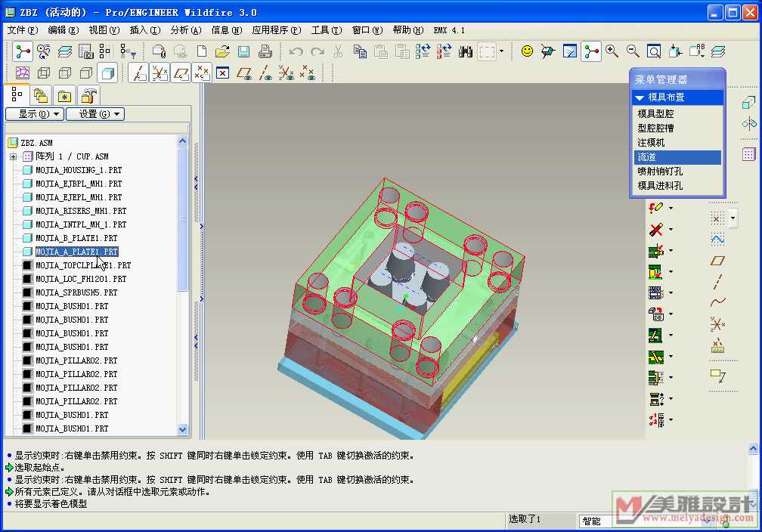
Task: Toggle Shading display style button
Action: 107,73
